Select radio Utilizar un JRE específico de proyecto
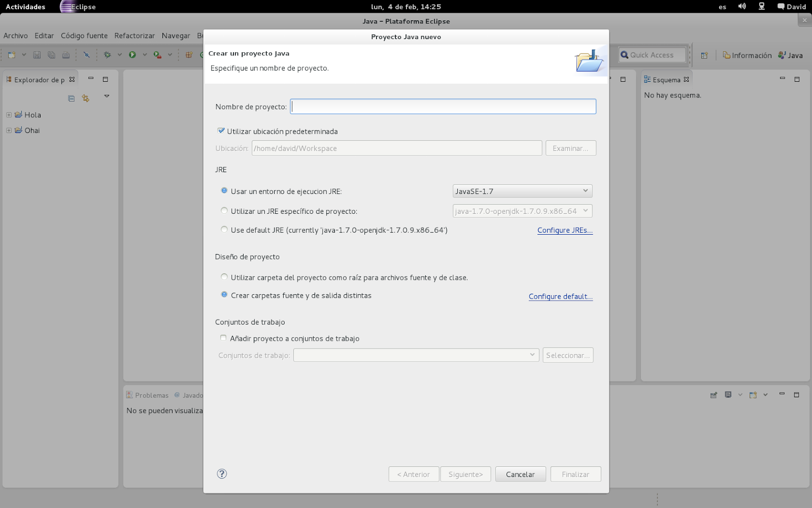The image size is (812, 508). pyautogui.click(x=224, y=210)
